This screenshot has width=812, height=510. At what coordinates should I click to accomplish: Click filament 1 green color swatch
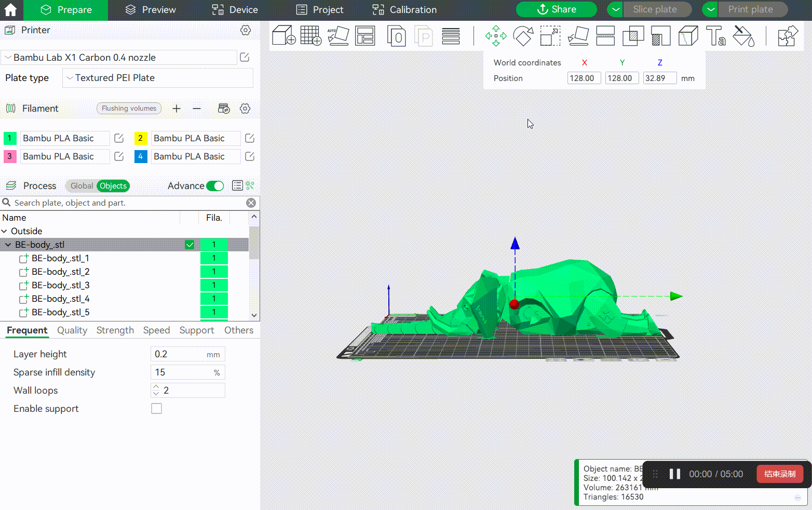pos(10,138)
